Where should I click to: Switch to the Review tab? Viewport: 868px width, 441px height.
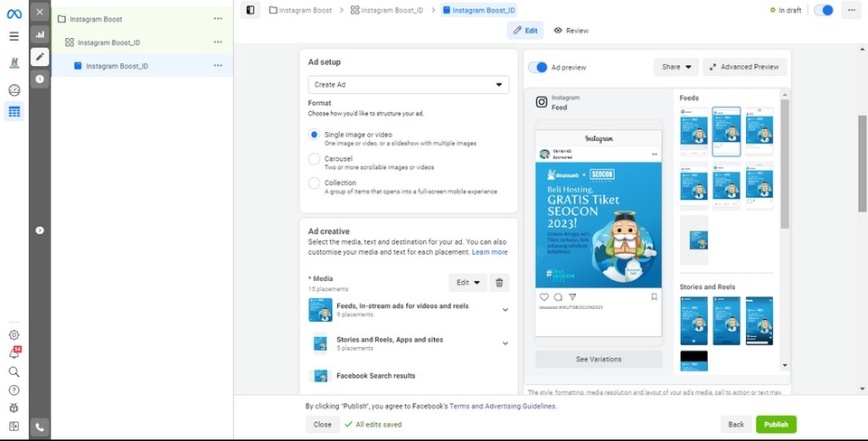pos(571,31)
